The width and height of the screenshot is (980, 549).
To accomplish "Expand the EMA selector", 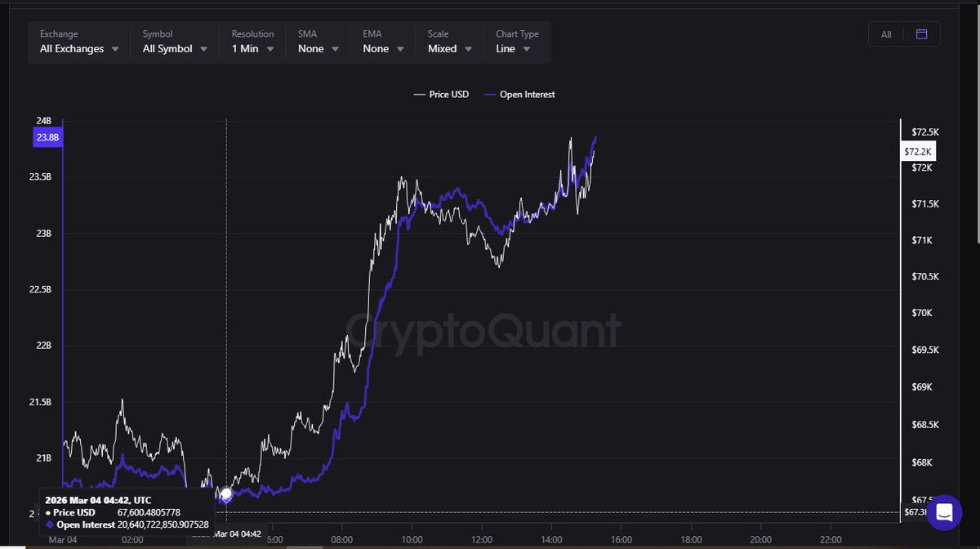I will 382,49.
